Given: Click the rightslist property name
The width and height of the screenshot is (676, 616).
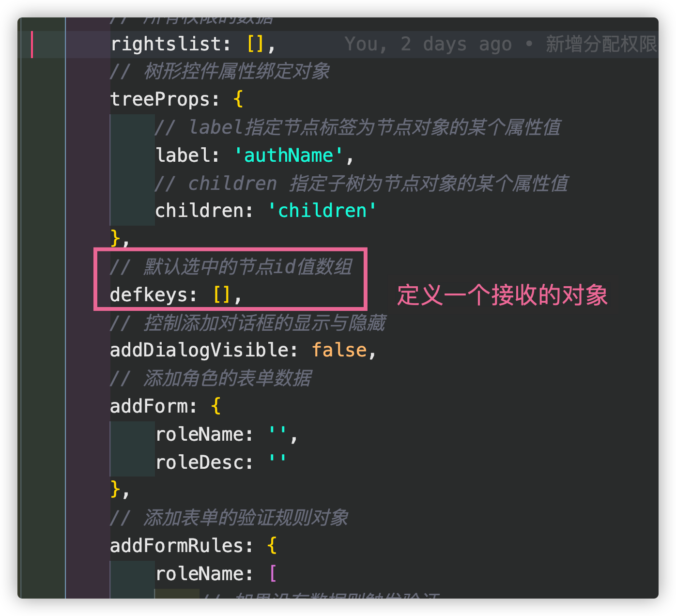Looking at the screenshot, I should [x=166, y=44].
